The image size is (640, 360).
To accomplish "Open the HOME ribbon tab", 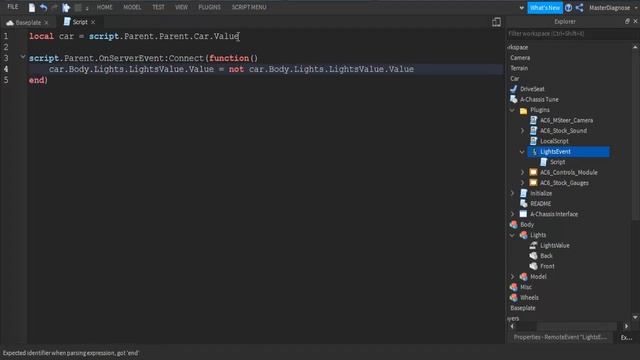I will (104, 7).
